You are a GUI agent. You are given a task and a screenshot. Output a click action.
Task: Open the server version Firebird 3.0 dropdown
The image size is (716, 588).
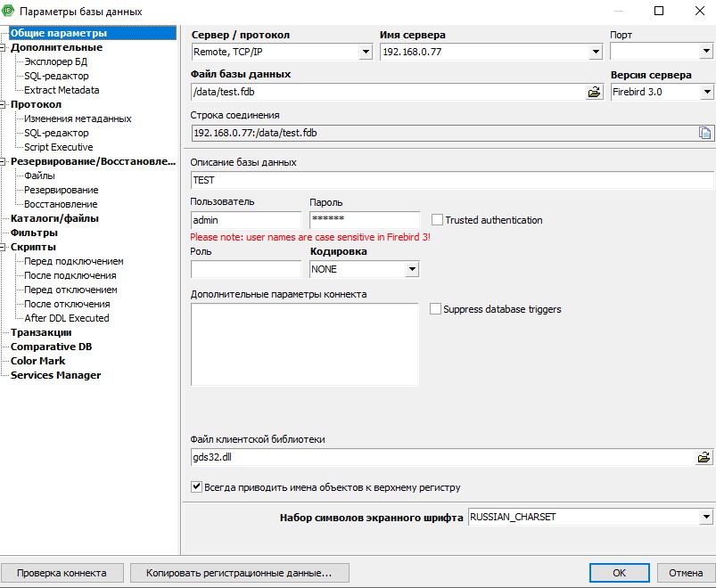pyautogui.click(x=707, y=92)
